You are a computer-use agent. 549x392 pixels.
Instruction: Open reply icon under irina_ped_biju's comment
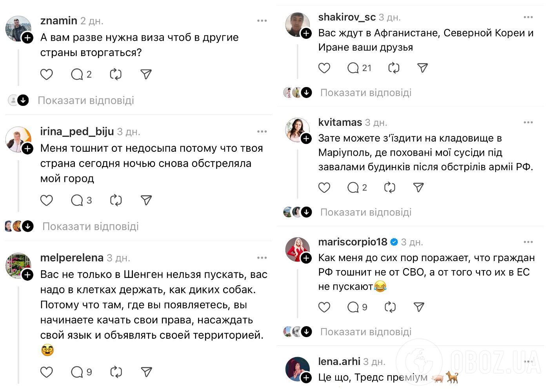(x=78, y=200)
